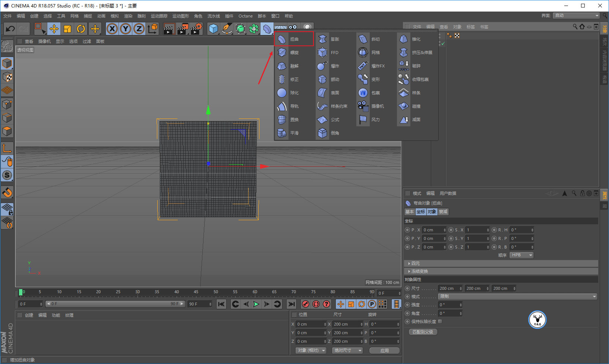Click play forward on timeline
Screen dimensions: 609x364
[x=256, y=304]
